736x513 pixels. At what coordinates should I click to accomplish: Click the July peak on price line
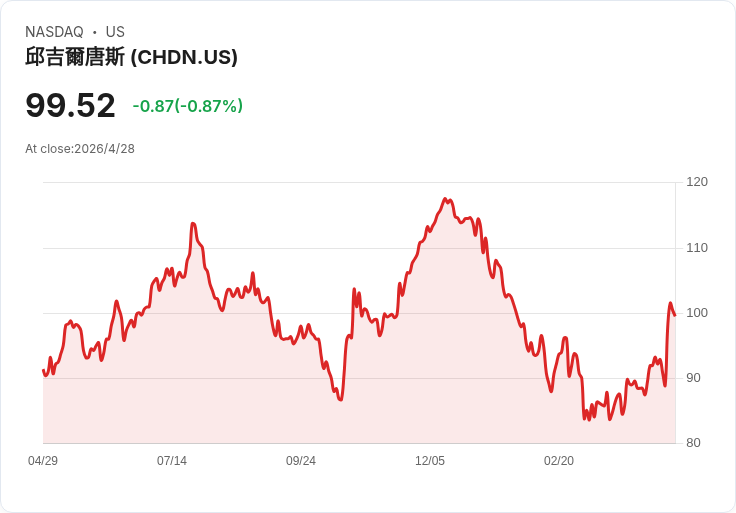193,223
